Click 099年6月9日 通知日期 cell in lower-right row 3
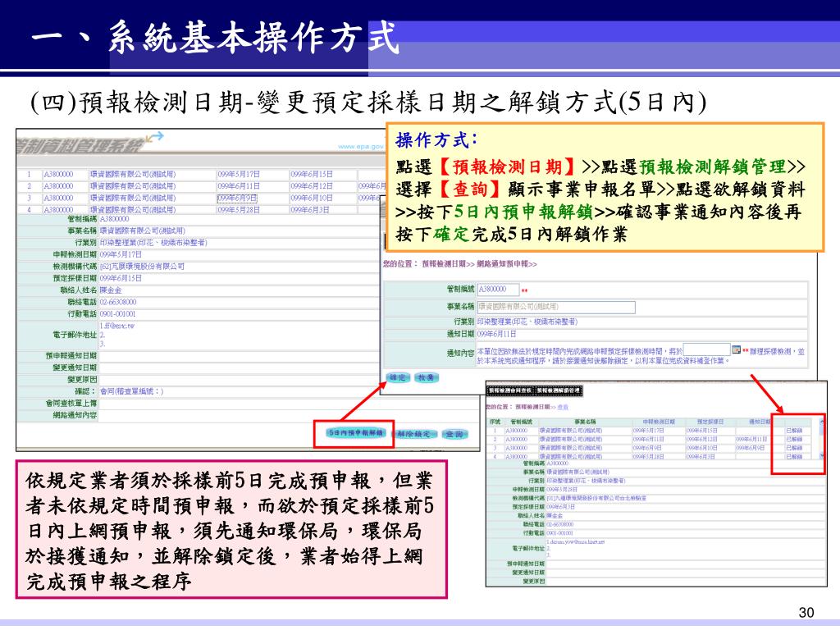 click(x=750, y=448)
